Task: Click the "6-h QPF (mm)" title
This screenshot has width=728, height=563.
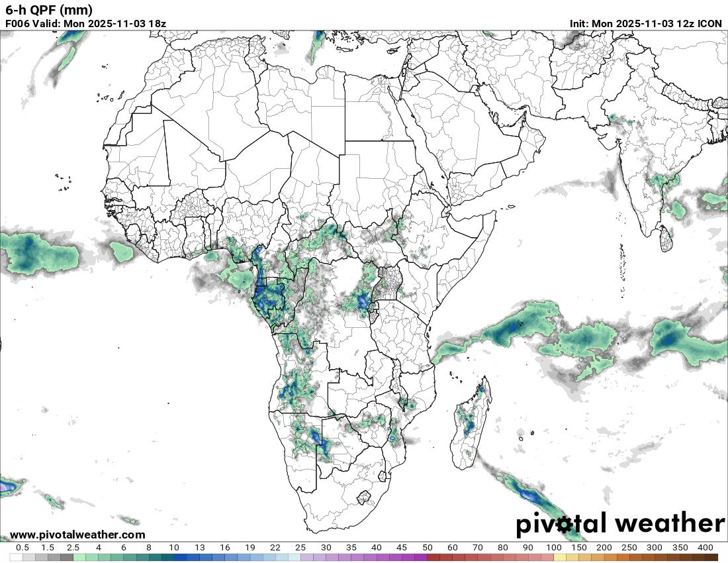Action: click(49, 10)
